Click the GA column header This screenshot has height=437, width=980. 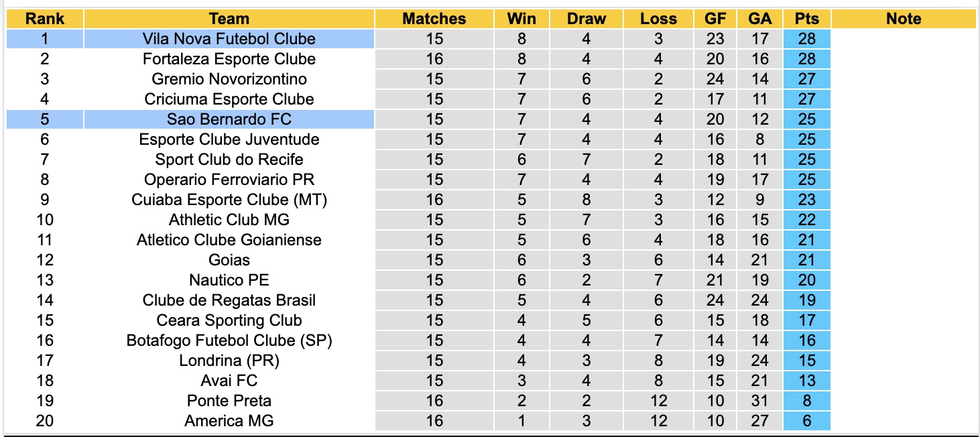pos(759,19)
